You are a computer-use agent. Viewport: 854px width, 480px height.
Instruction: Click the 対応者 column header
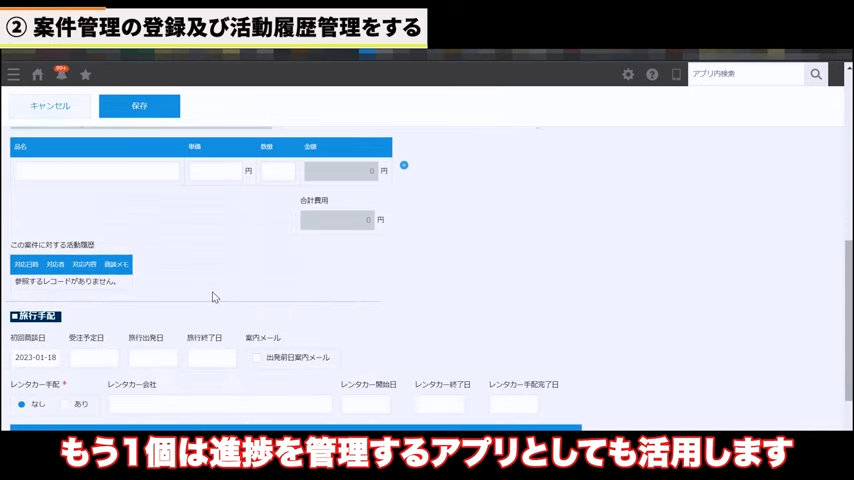point(55,264)
